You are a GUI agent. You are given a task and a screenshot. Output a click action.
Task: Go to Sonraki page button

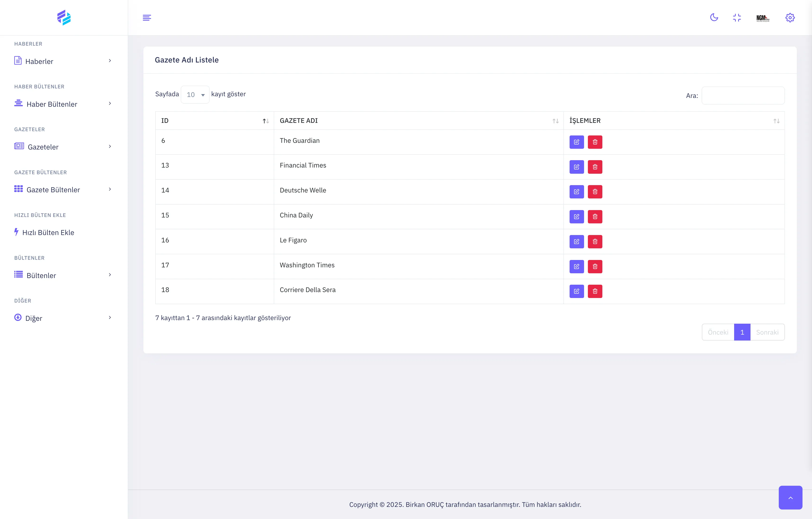tap(767, 332)
